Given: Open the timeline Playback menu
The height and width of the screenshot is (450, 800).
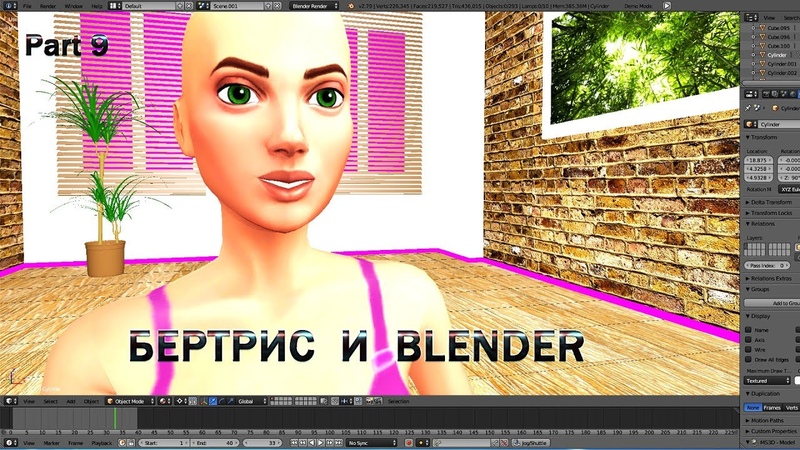Looking at the screenshot, I should point(102,443).
